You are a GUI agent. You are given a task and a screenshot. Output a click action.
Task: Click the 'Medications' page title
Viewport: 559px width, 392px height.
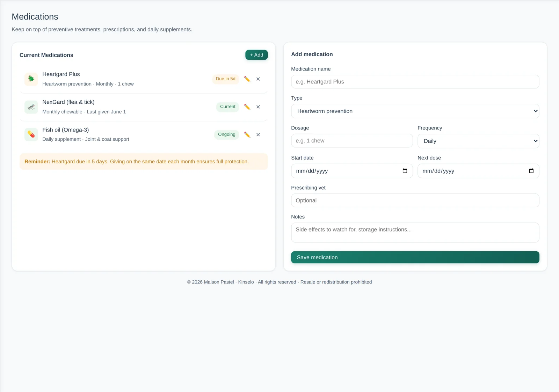click(x=35, y=17)
